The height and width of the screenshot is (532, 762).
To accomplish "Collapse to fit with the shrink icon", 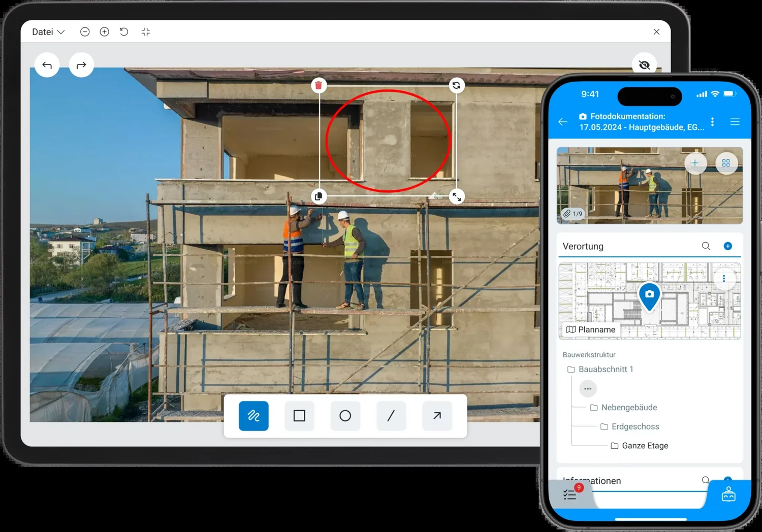I will coord(146,32).
